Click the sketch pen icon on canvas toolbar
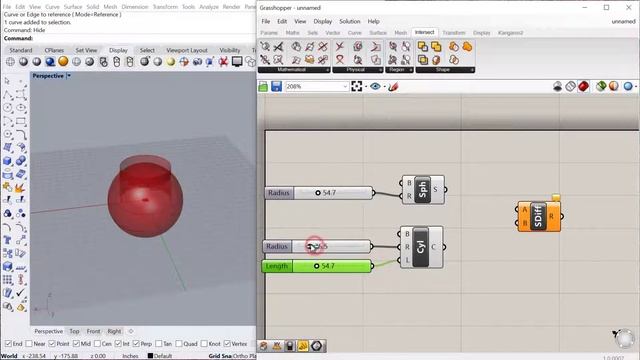Image resolution: width=640 pixels, height=360 pixels. click(393, 87)
